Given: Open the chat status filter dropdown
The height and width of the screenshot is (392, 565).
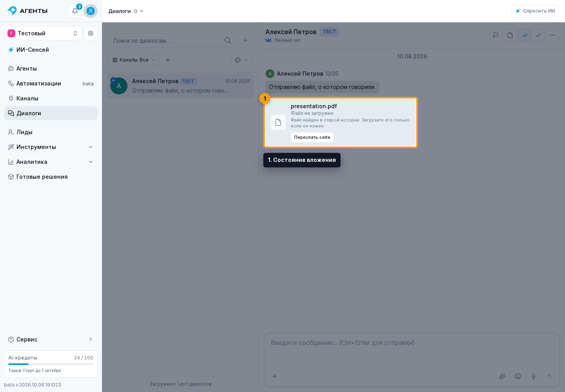Looking at the screenshot, I should [x=242, y=60].
